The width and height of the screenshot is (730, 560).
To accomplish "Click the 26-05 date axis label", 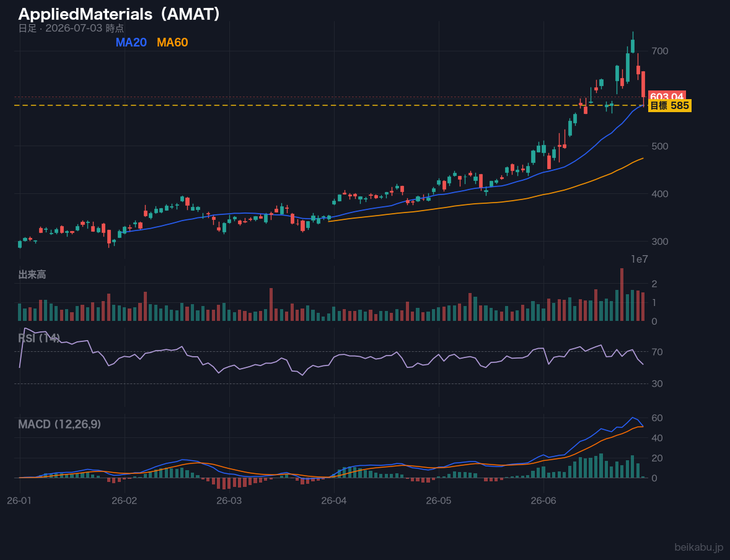I will pyautogui.click(x=439, y=501).
